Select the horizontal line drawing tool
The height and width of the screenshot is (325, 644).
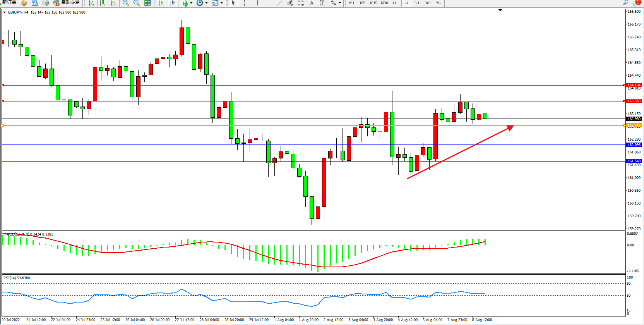[269, 3]
